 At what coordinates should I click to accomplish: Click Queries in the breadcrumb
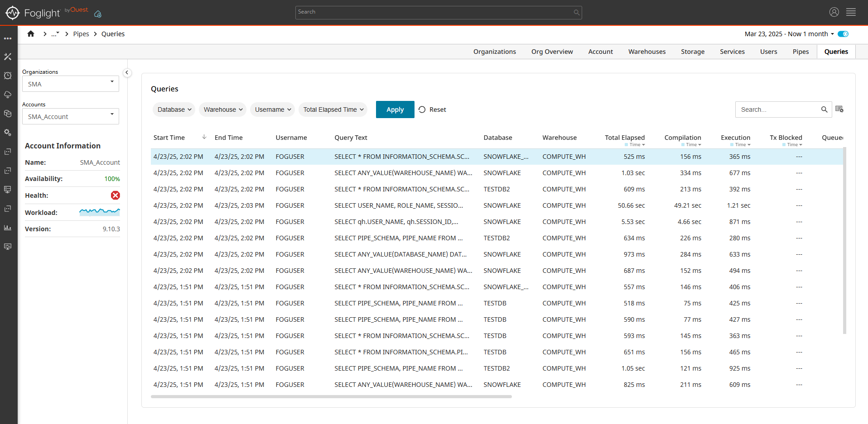113,34
